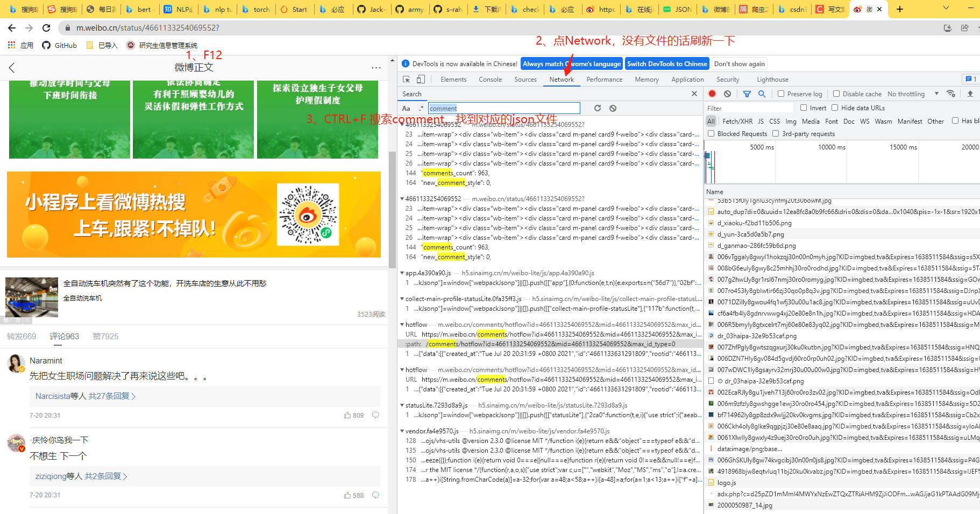Open the Weibo post more options dots
This screenshot has width=980, height=514.
[x=376, y=68]
